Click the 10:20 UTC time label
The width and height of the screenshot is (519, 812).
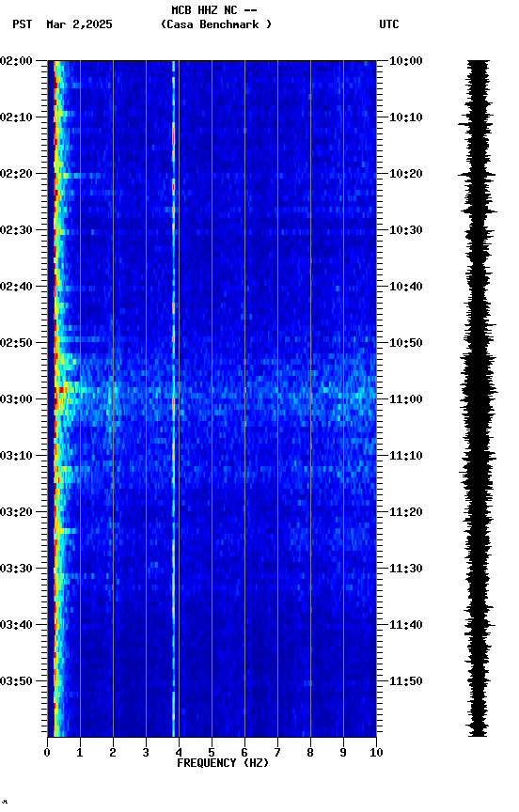point(406,174)
